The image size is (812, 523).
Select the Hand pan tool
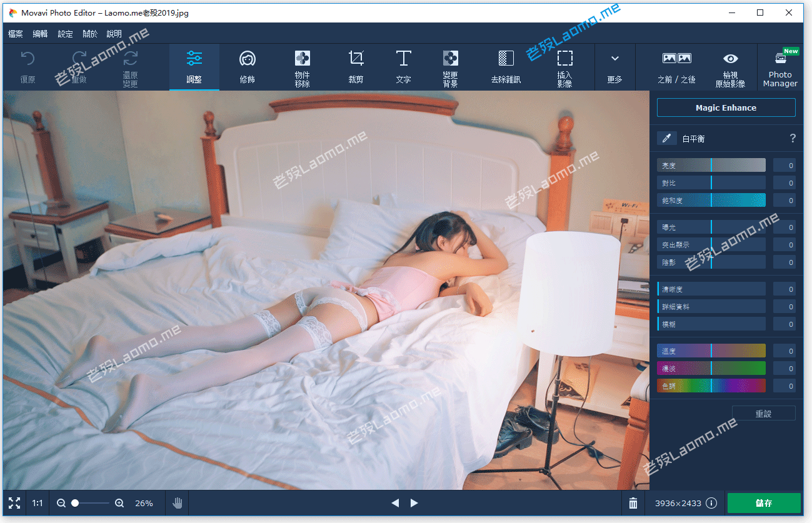click(x=178, y=503)
